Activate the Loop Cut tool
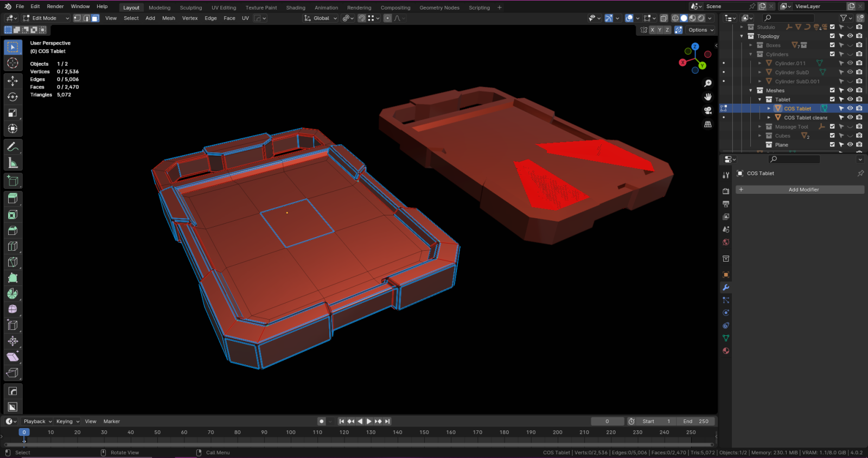 point(12,246)
